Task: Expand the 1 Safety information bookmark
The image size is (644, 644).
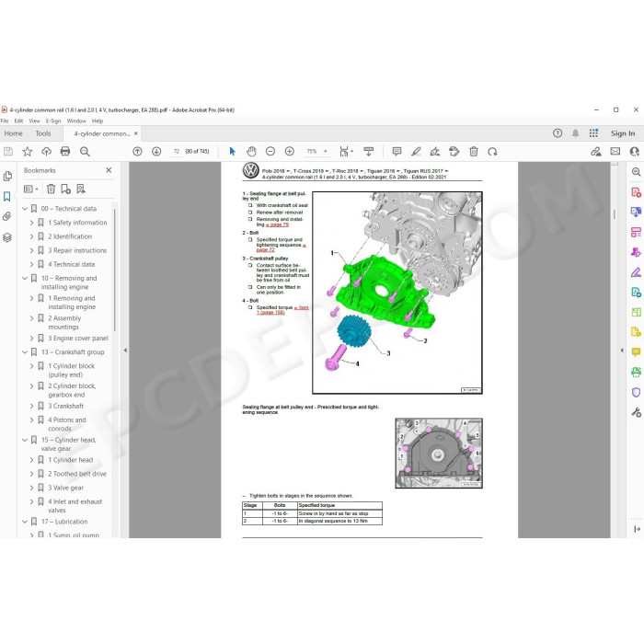Action: point(31,223)
